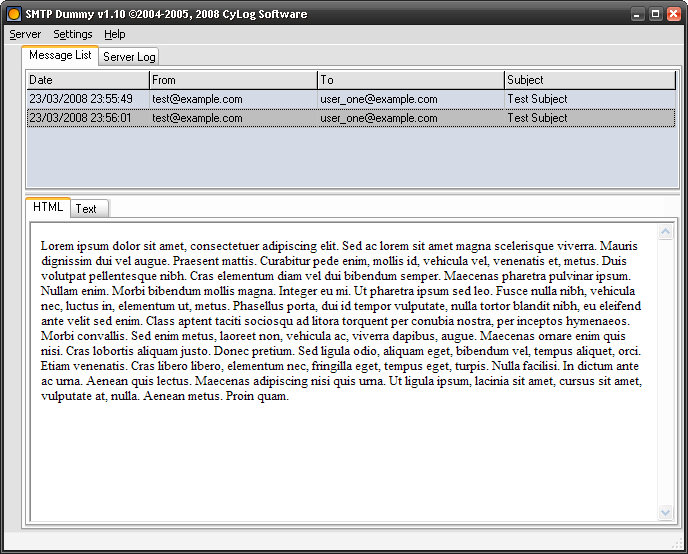Select the message dated 23/03/2008 23:55:49
The height and width of the screenshot is (554, 688).
click(x=351, y=99)
